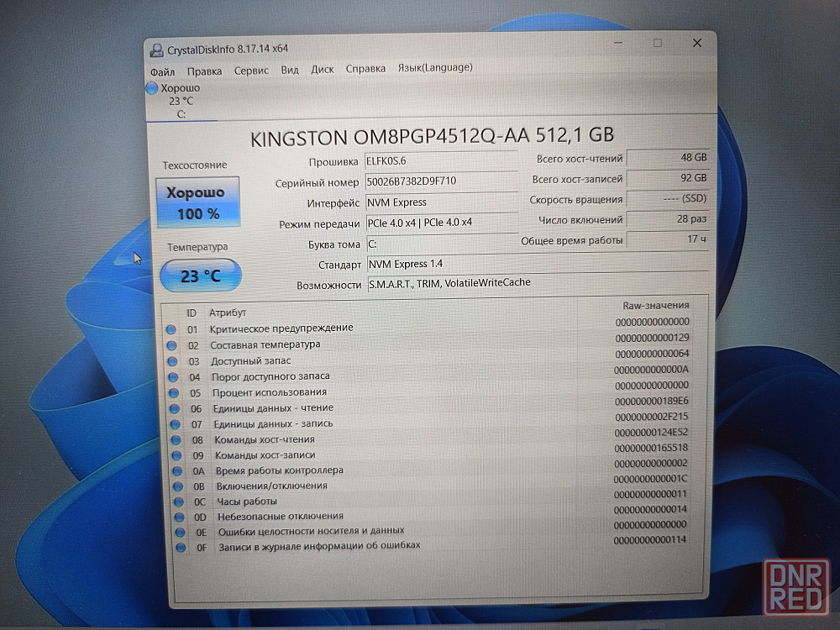The height and width of the screenshot is (630, 840).
Task: Click the firmware field ELFK0S.6
Action: [440, 160]
